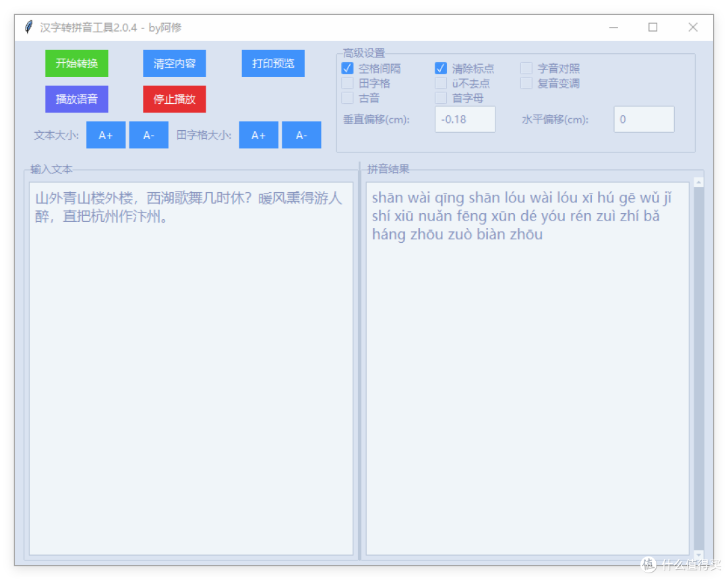
Task: Enable the 田字格 checkbox
Action: click(x=347, y=84)
